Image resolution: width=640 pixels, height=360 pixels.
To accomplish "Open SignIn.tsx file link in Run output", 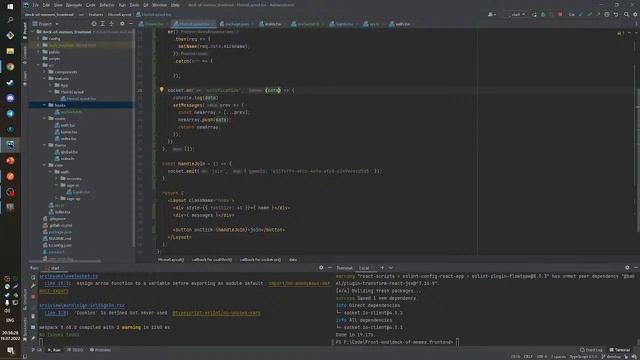I will coord(82,305).
